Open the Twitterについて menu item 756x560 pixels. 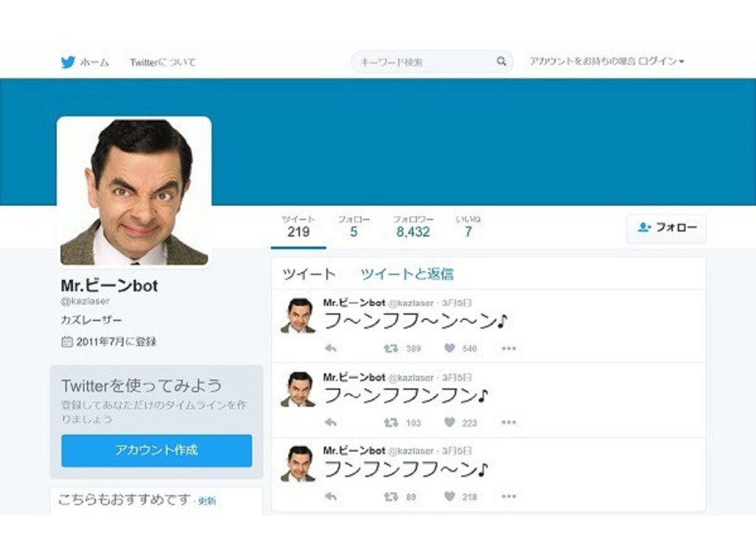click(162, 63)
